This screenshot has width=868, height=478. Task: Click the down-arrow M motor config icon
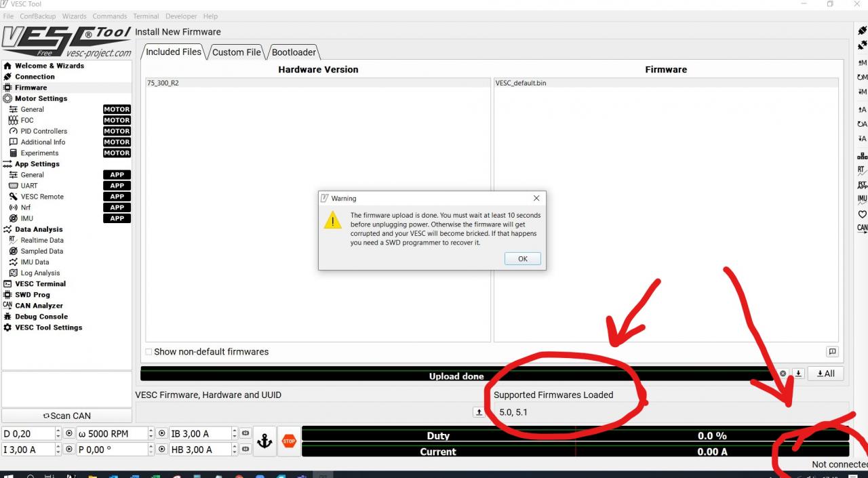click(x=862, y=92)
